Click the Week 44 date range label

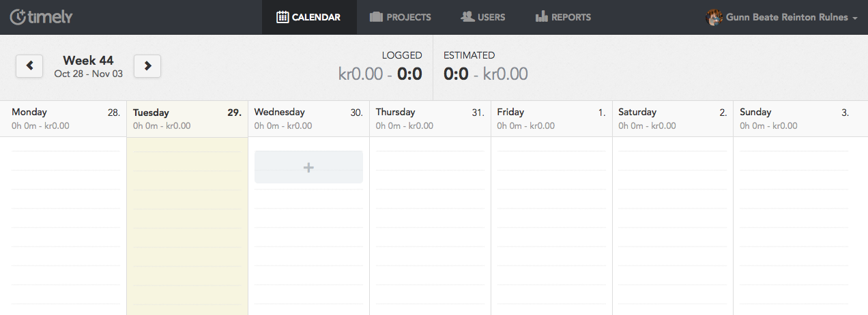point(89,66)
